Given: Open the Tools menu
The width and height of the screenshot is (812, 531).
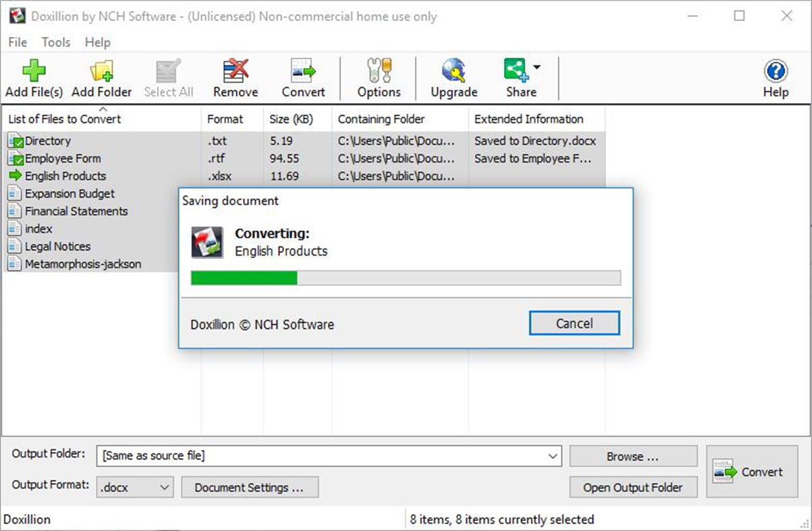Looking at the screenshot, I should point(55,42).
